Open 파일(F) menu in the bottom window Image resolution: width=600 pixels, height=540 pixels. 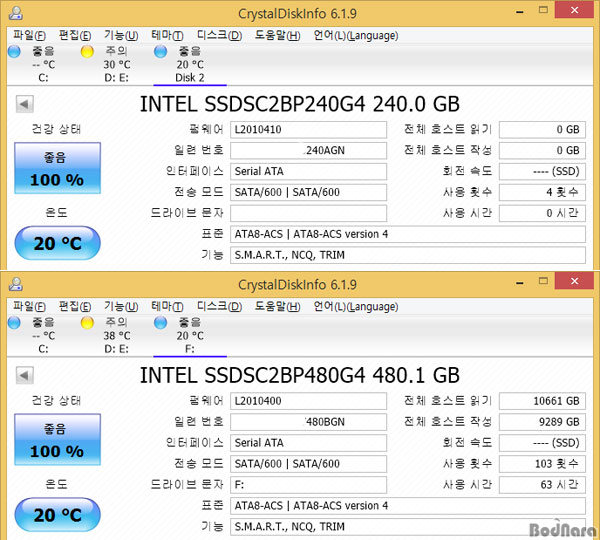pos(29,307)
